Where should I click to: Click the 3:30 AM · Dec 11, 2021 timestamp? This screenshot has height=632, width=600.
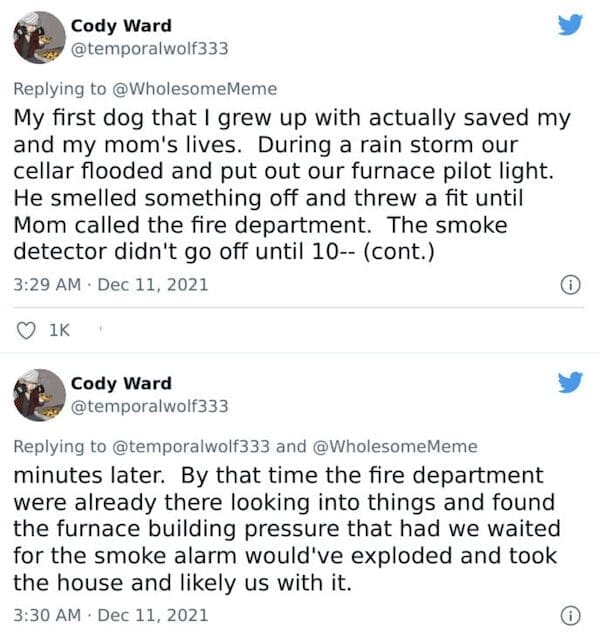pyautogui.click(x=110, y=613)
